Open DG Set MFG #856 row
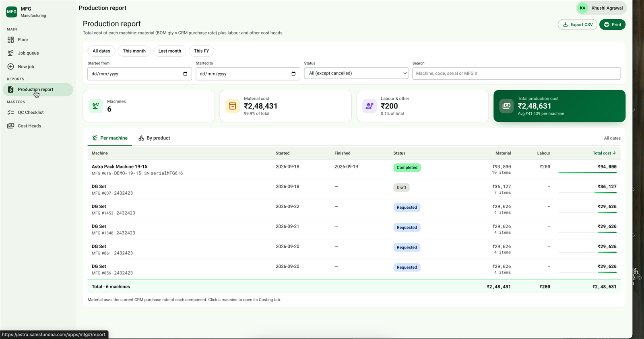The image size is (644, 339). 354,269
